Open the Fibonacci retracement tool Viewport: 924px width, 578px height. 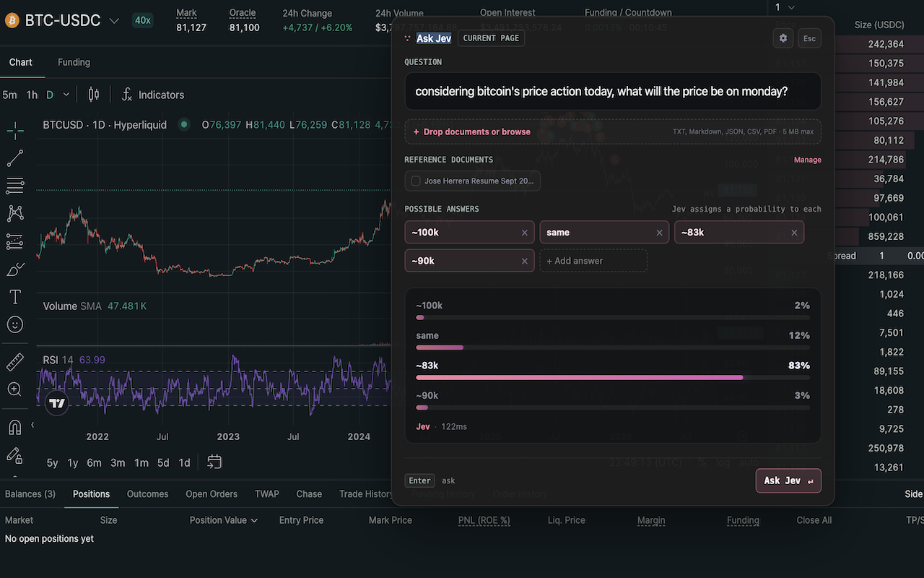click(x=15, y=186)
